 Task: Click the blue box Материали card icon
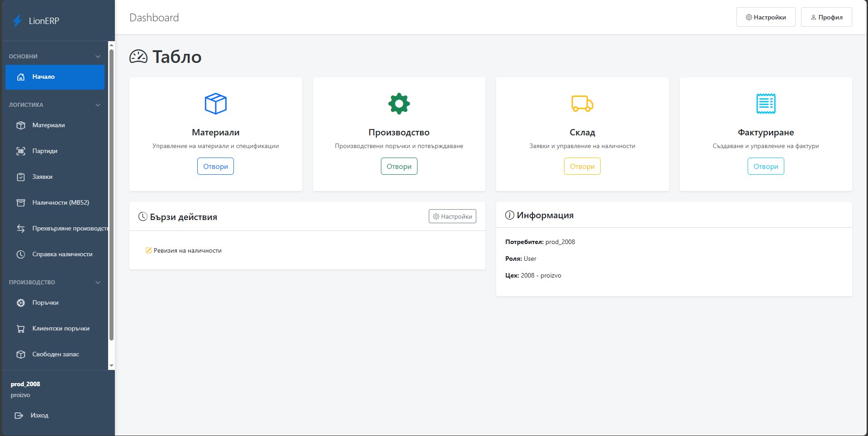(215, 104)
